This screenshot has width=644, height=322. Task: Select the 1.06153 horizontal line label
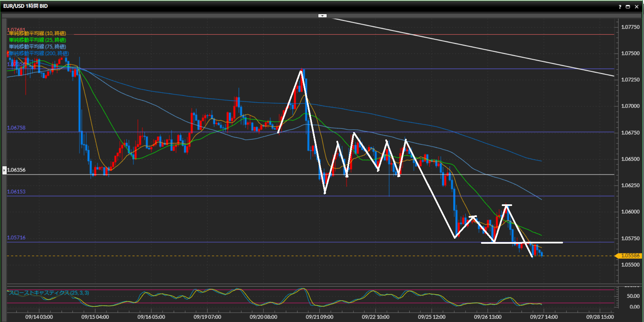pyautogui.click(x=16, y=192)
